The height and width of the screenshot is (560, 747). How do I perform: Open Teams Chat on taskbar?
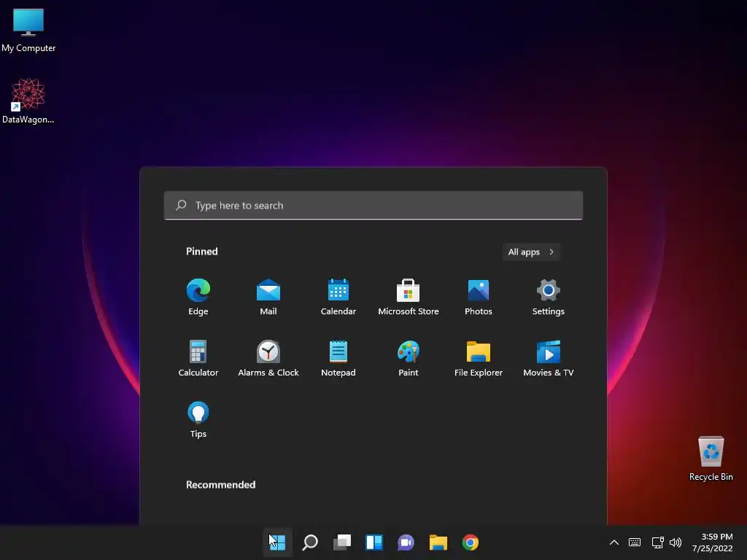tap(406, 542)
